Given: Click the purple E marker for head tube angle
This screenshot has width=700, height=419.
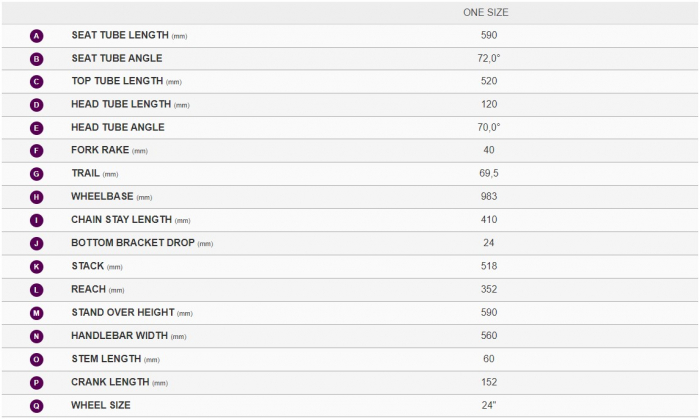Looking at the screenshot, I should tap(37, 128).
